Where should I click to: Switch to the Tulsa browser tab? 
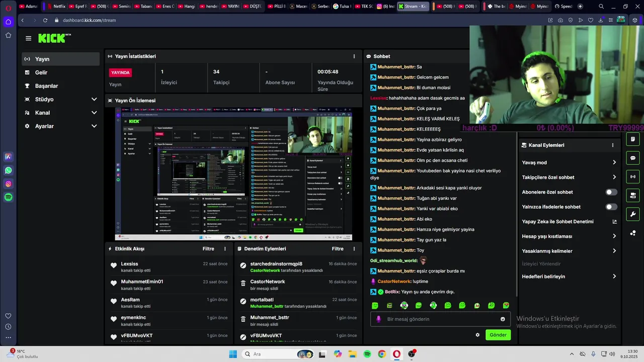pyautogui.click(x=342, y=7)
